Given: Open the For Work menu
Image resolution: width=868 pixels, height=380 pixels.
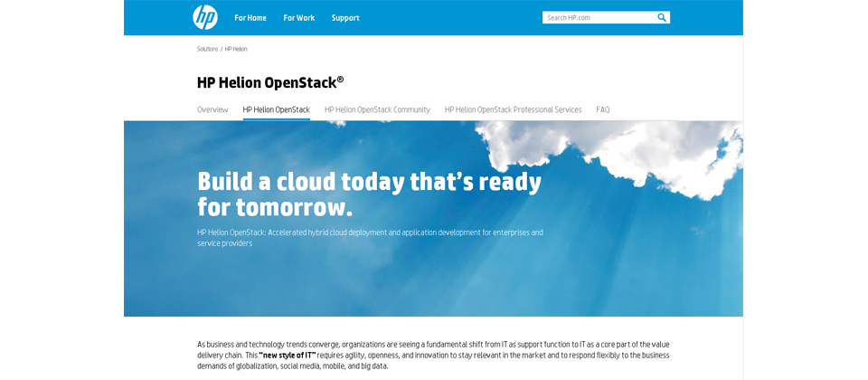Looking at the screenshot, I should pos(299,18).
